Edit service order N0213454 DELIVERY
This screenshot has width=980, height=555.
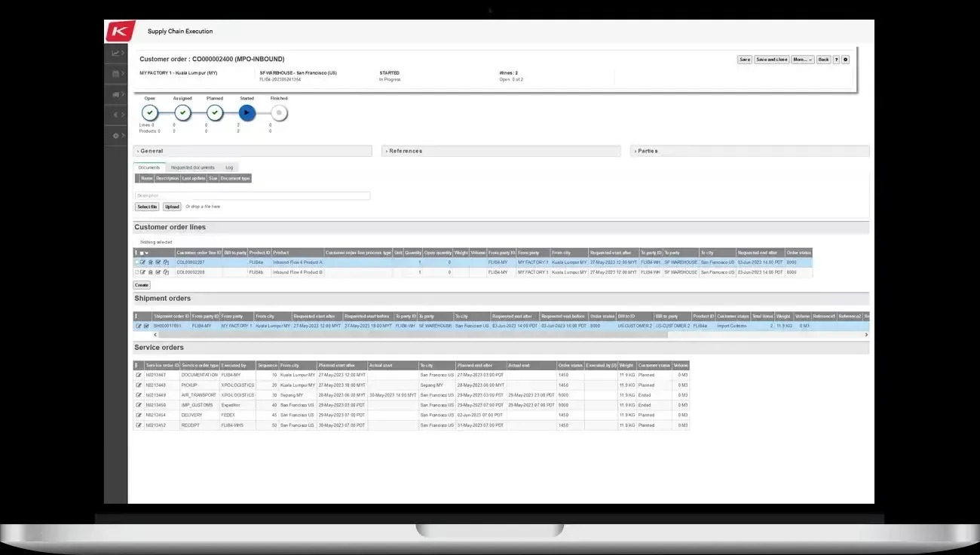pyautogui.click(x=138, y=415)
